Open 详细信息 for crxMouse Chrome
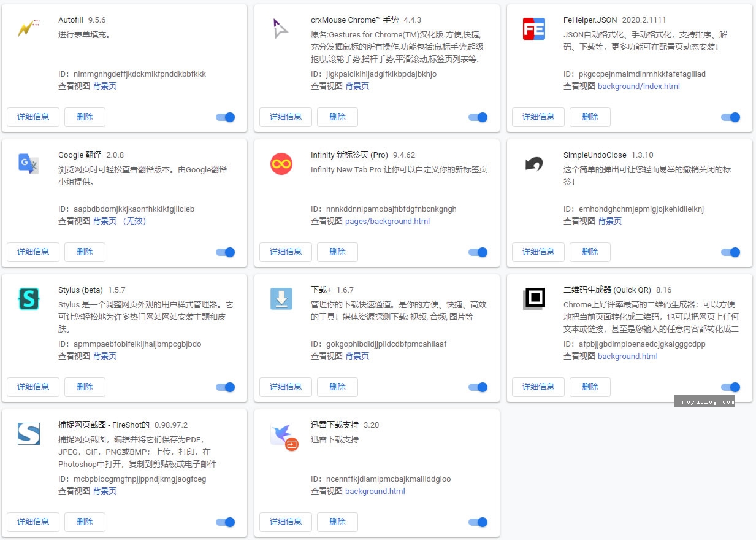Image resolution: width=756 pixels, height=540 pixels. click(286, 117)
